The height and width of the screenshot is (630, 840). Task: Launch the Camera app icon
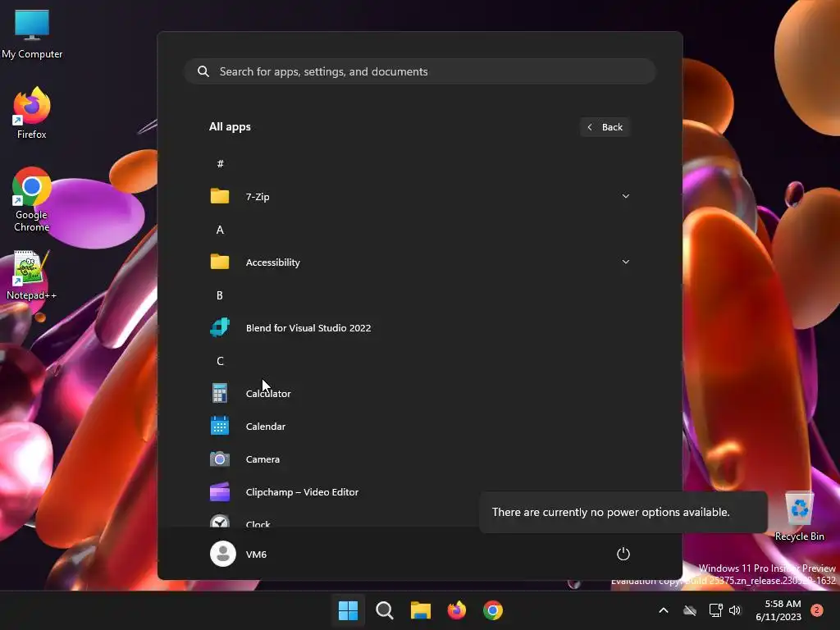pyautogui.click(x=220, y=459)
